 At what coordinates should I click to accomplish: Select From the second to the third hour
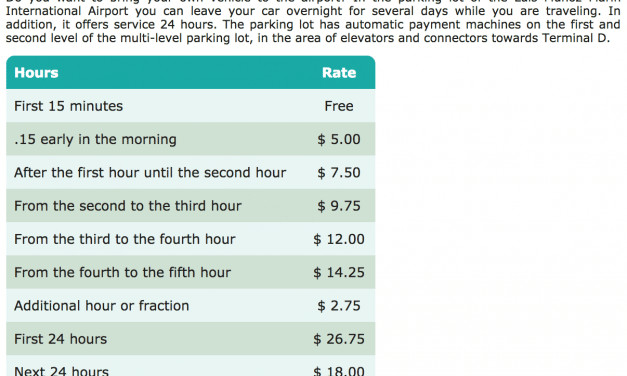[x=191, y=206]
